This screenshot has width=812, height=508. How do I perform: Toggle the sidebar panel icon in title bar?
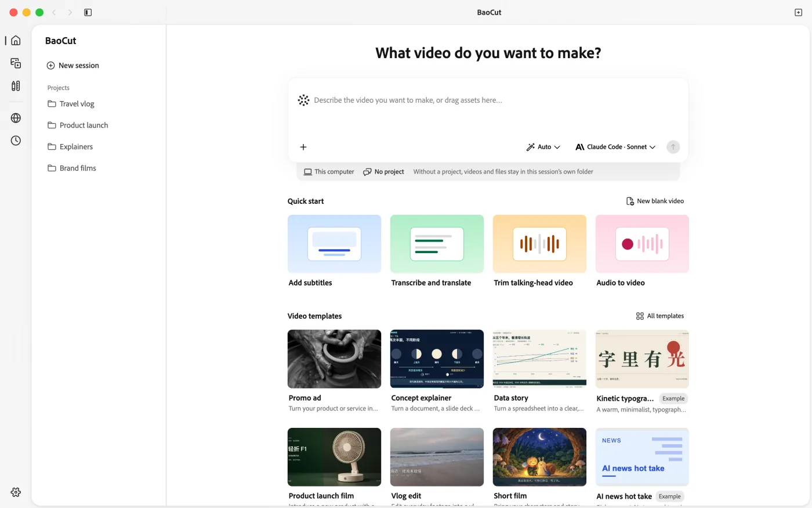88,12
